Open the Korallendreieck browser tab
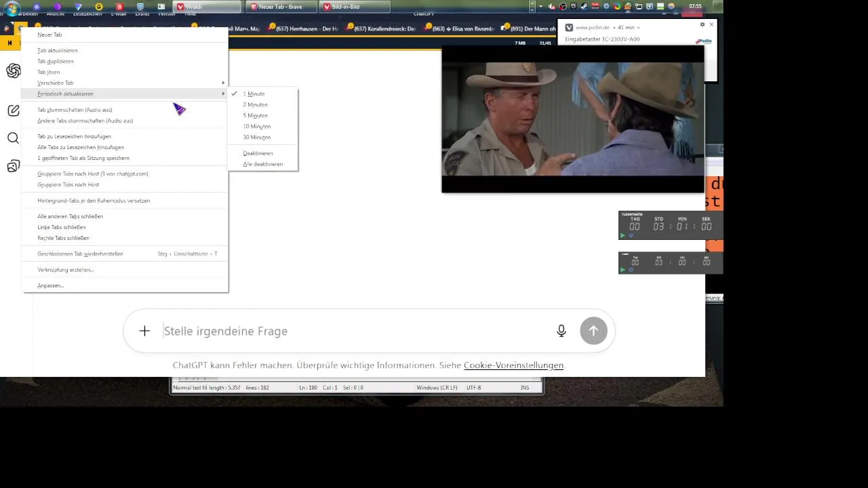This screenshot has width=868, height=488. (x=381, y=28)
